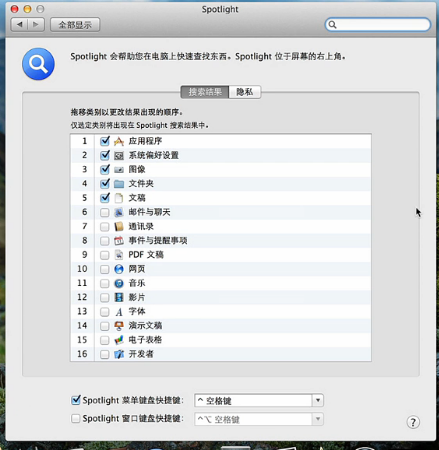Select the PDF 文稿 row label

coord(146,255)
